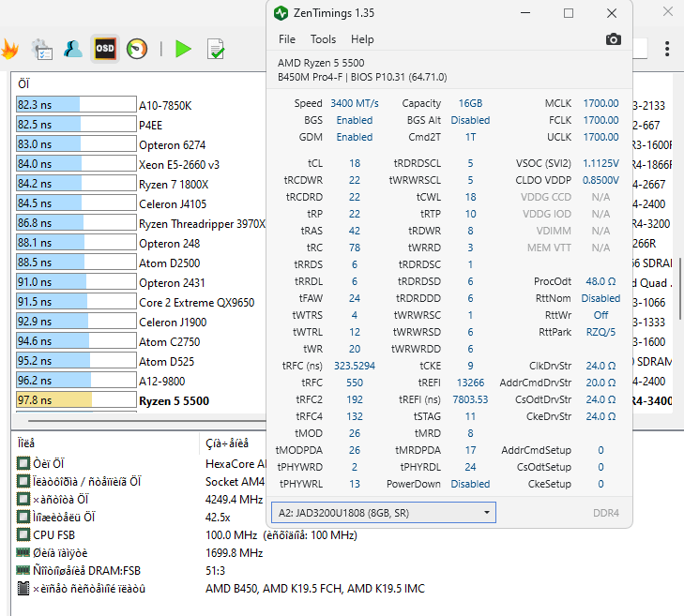This screenshot has width=684, height=616.
Task: Open the settings checklist toolbar icon
Action: pyautogui.click(x=42, y=49)
